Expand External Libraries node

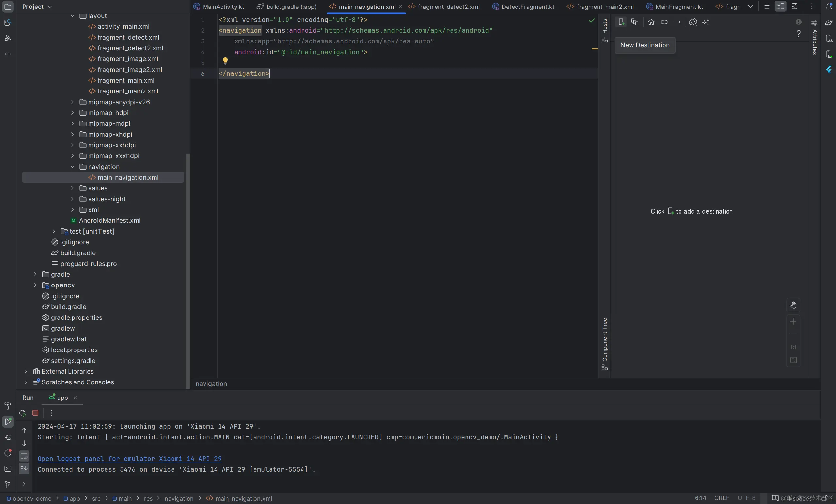tap(26, 371)
